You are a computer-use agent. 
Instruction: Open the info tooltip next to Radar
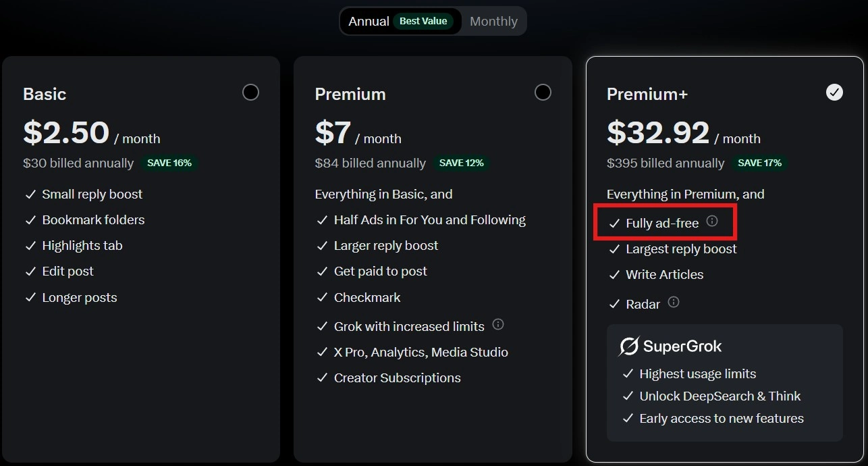673,303
